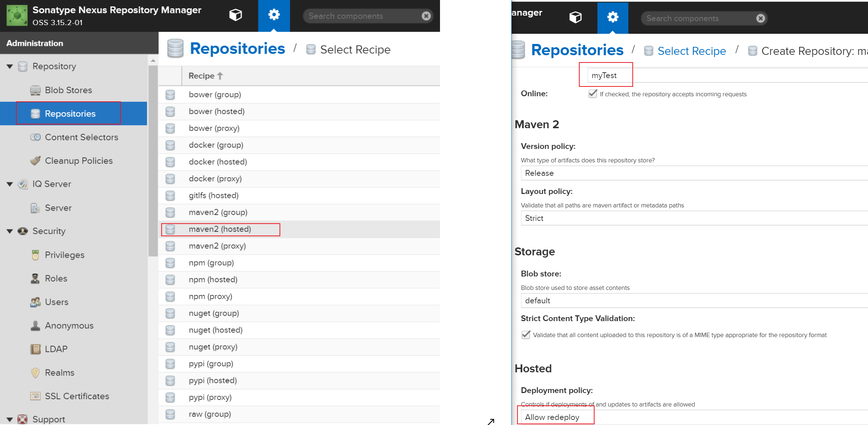
Task: Collapse the Security tree node
Action: [10, 231]
